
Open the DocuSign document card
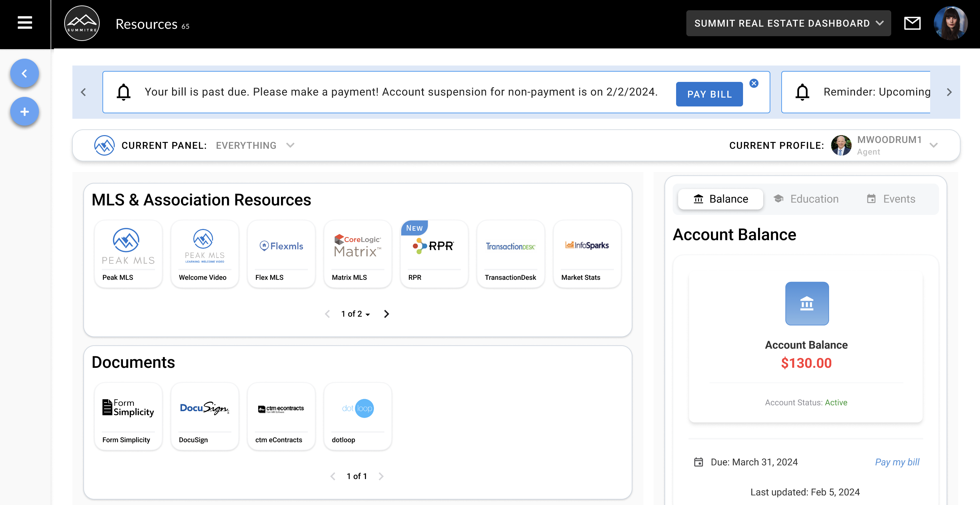(x=205, y=416)
